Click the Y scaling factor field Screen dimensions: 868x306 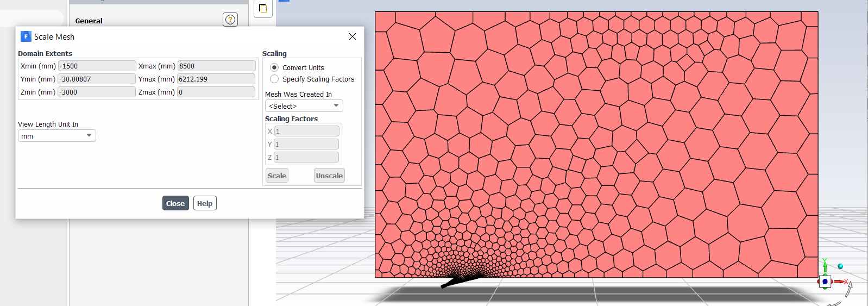(x=306, y=144)
